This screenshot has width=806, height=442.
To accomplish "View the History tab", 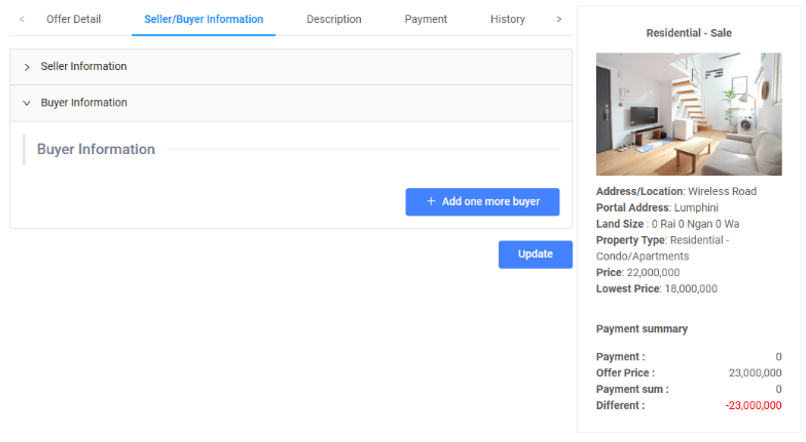I will click(507, 19).
